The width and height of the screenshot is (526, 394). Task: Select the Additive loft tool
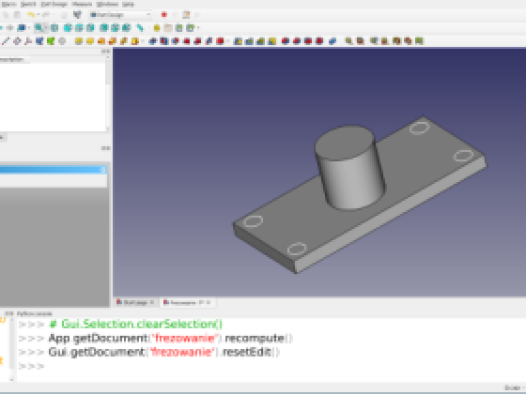101,41
